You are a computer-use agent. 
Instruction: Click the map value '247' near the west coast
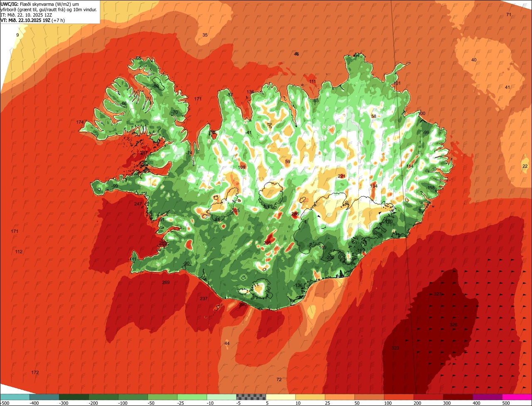pos(138,204)
